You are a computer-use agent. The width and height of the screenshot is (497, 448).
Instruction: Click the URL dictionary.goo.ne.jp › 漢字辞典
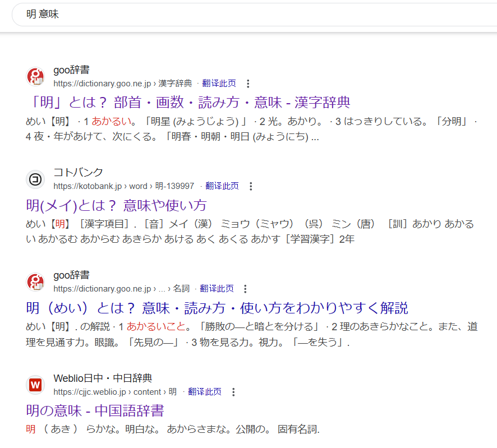tap(123, 84)
